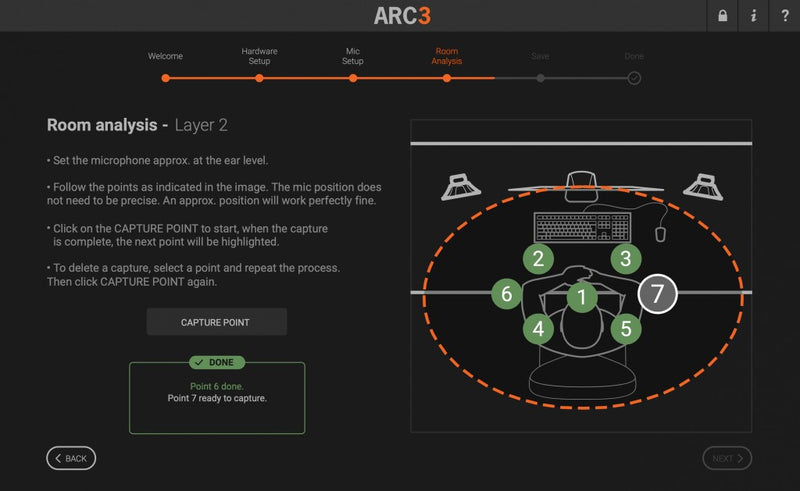Click the mouse illustration in diagram
This screenshot has height=491, width=800.
[x=660, y=234]
